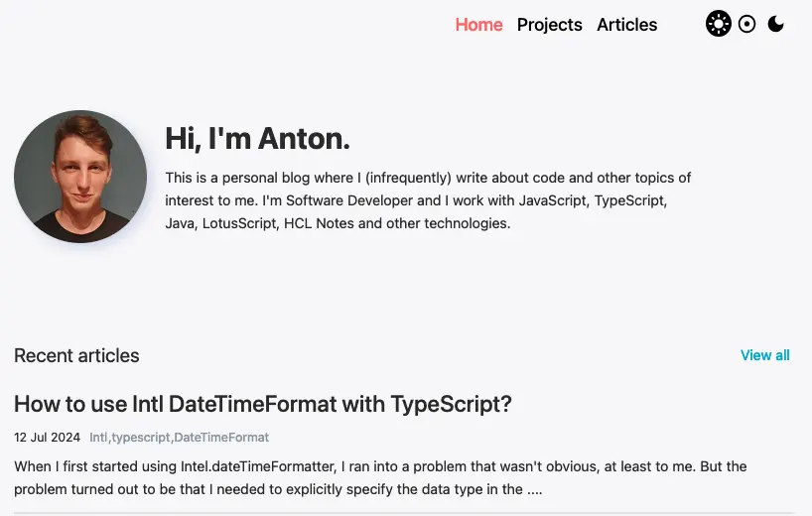View all recent articles

click(764, 355)
